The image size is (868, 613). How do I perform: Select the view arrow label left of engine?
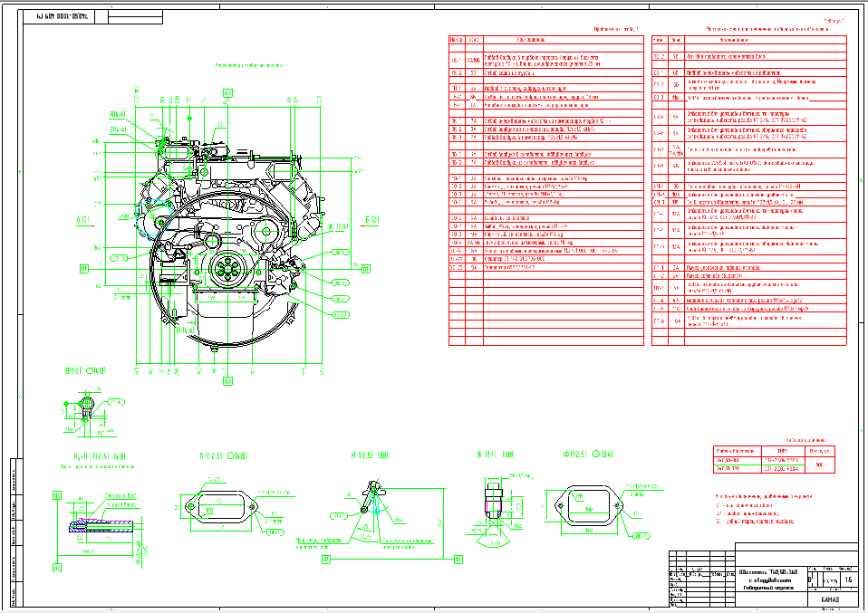point(82,220)
